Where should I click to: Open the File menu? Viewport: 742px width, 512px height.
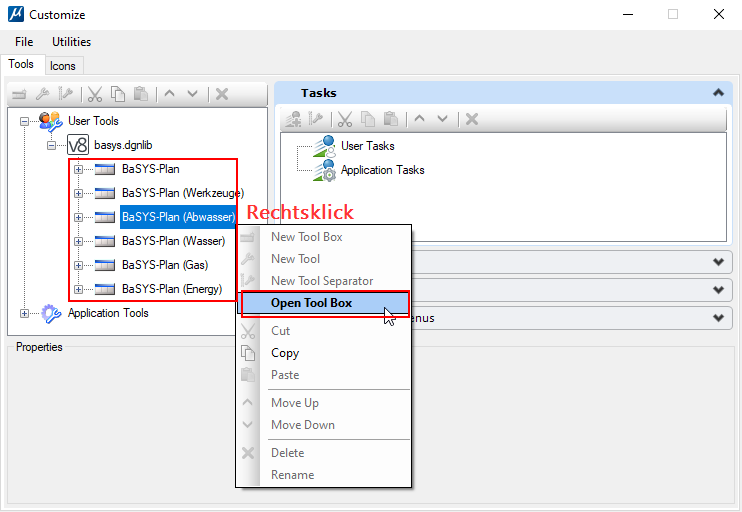coord(24,42)
